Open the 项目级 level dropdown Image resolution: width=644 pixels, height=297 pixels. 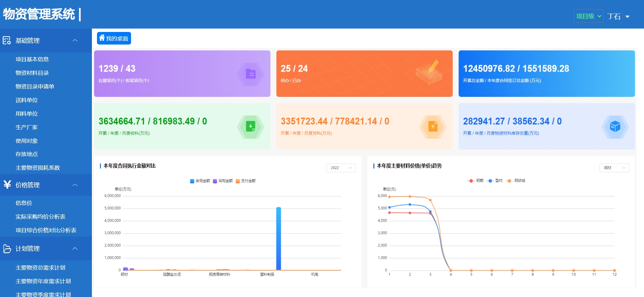[588, 16]
